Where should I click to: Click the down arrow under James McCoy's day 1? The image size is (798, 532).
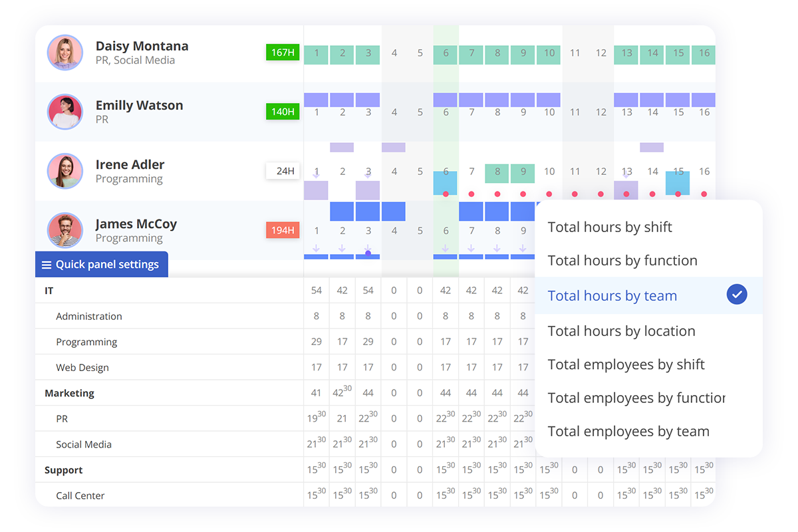click(317, 248)
